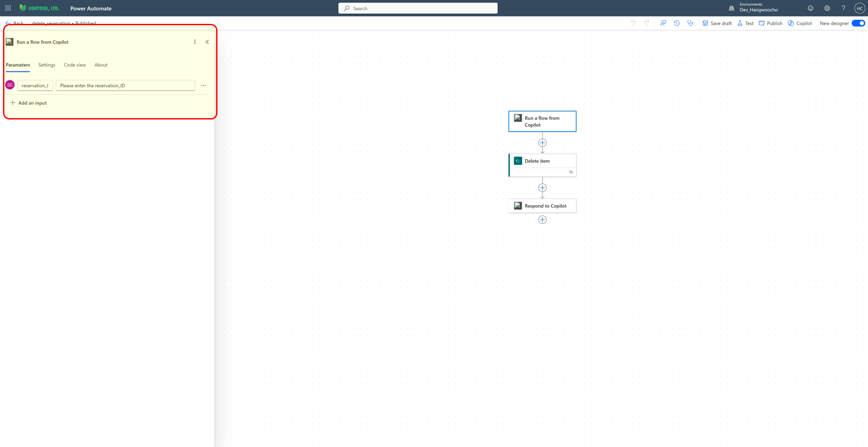Edit the reservation_I name field
The height and width of the screenshot is (447, 868).
pos(35,86)
